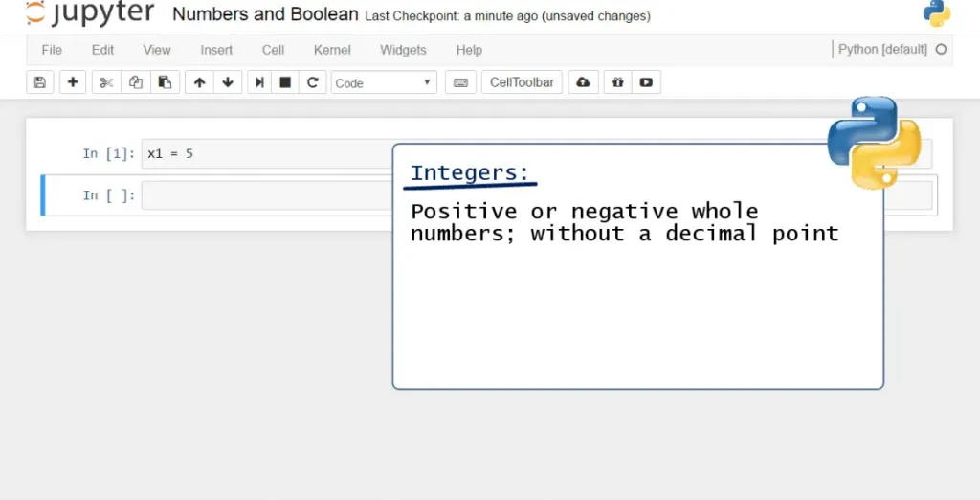Image resolution: width=980 pixels, height=500 pixels.
Task: Run the current cell
Action: (x=259, y=82)
